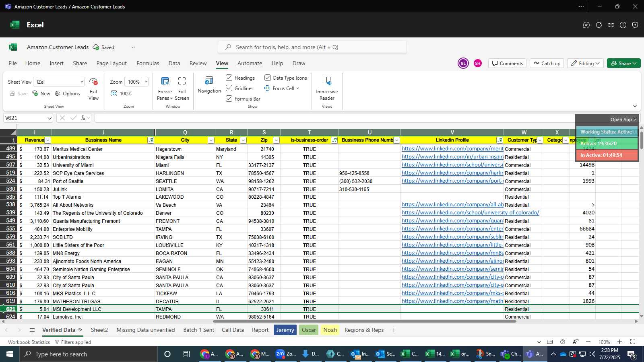Click the Full Screen icon
Viewport: 644px width, 362px height.
[182, 81]
